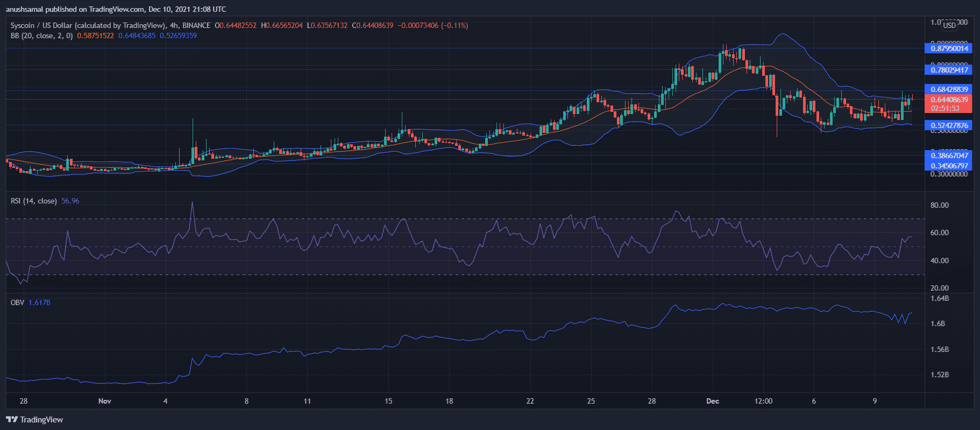Click the RSI value 56.96 in legend
Viewport: 980px width, 430px height.
pos(70,201)
